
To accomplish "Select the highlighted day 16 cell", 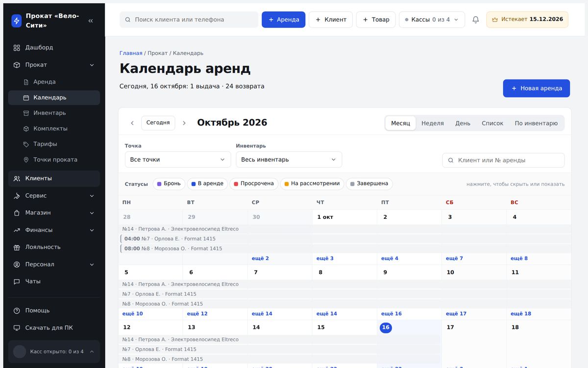I will click(x=386, y=327).
